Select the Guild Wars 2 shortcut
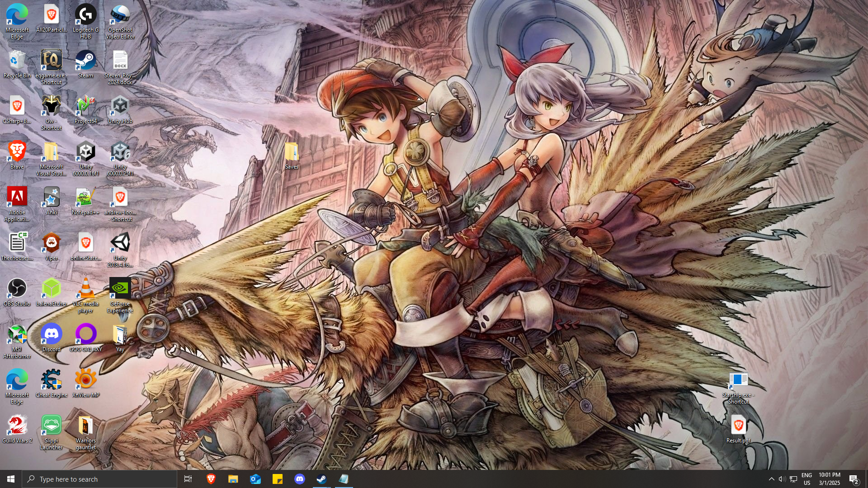This screenshot has width=868, height=488. coord(17,430)
